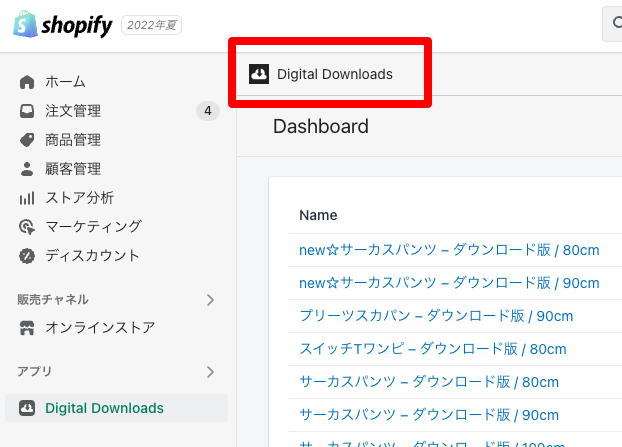Open プリーツスカパン ダウンロード版 / 90cm

click(x=436, y=316)
